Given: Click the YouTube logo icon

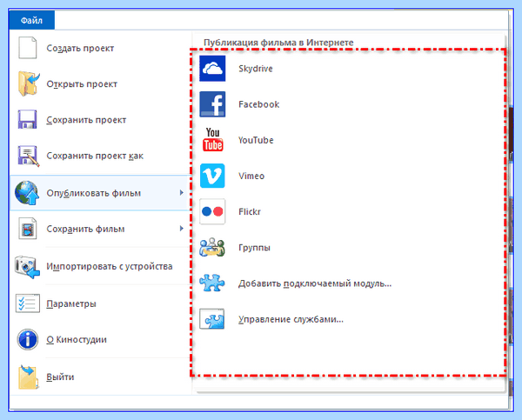Looking at the screenshot, I should [x=213, y=140].
